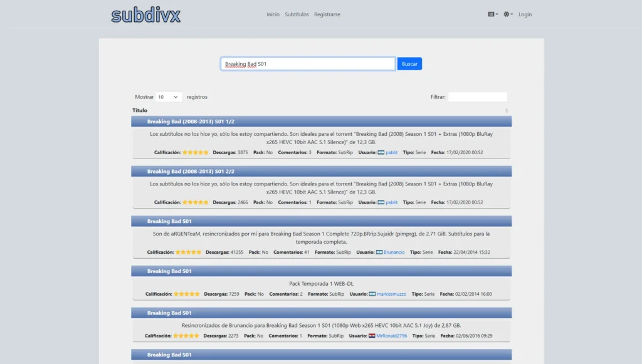Image resolution: width=642 pixels, height=364 pixels.
Task: Click the star rating of the S01 1/2 entry
Action: tap(196, 152)
